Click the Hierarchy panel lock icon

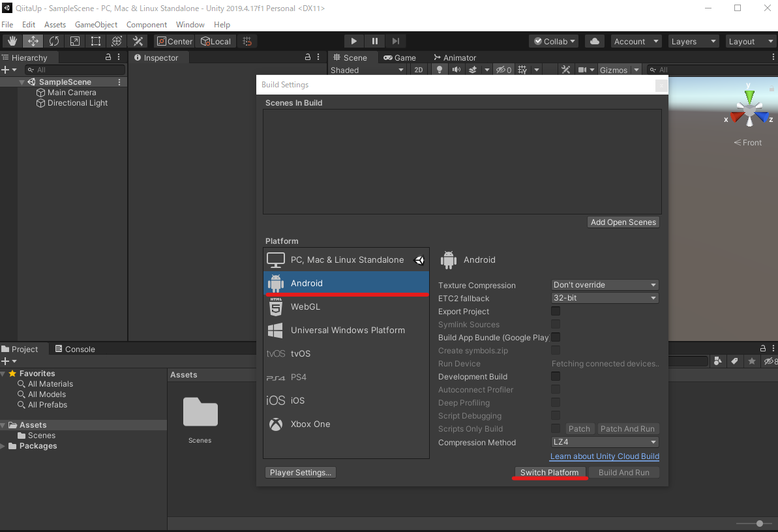click(108, 57)
